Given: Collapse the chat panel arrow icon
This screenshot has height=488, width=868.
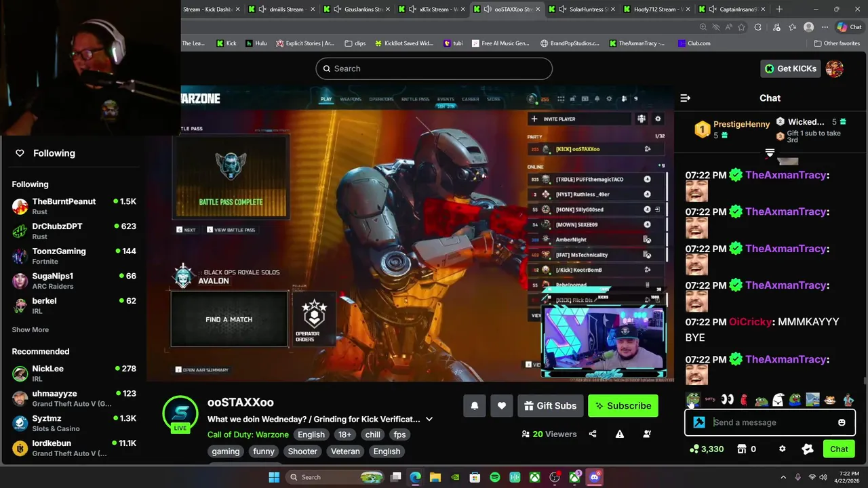Looking at the screenshot, I should [x=685, y=98].
